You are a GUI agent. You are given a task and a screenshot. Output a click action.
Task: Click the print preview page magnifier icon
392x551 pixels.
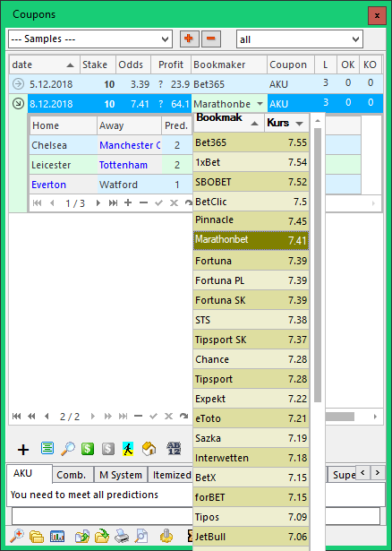141,537
